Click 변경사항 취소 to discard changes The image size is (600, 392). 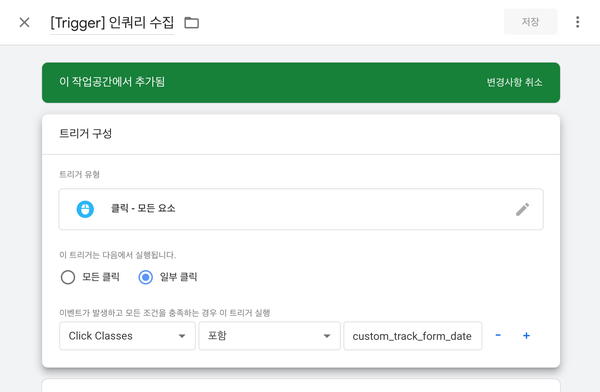514,82
